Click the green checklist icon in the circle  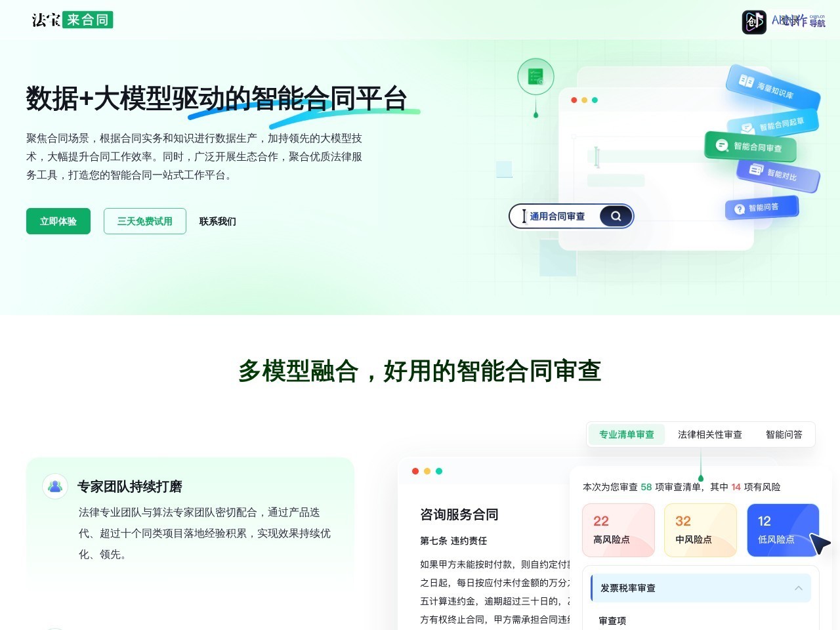pyautogui.click(x=535, y=77)
